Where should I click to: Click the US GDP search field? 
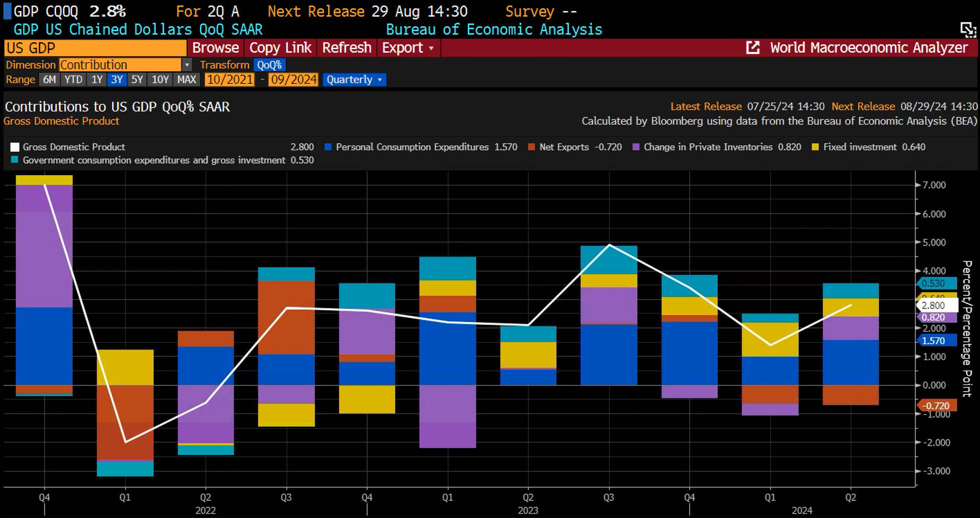[x=95, y=48]
